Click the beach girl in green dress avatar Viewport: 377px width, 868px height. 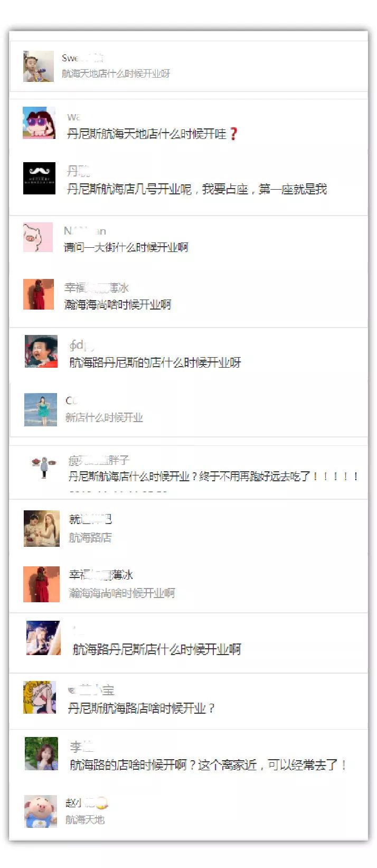[x=41, y=409]
